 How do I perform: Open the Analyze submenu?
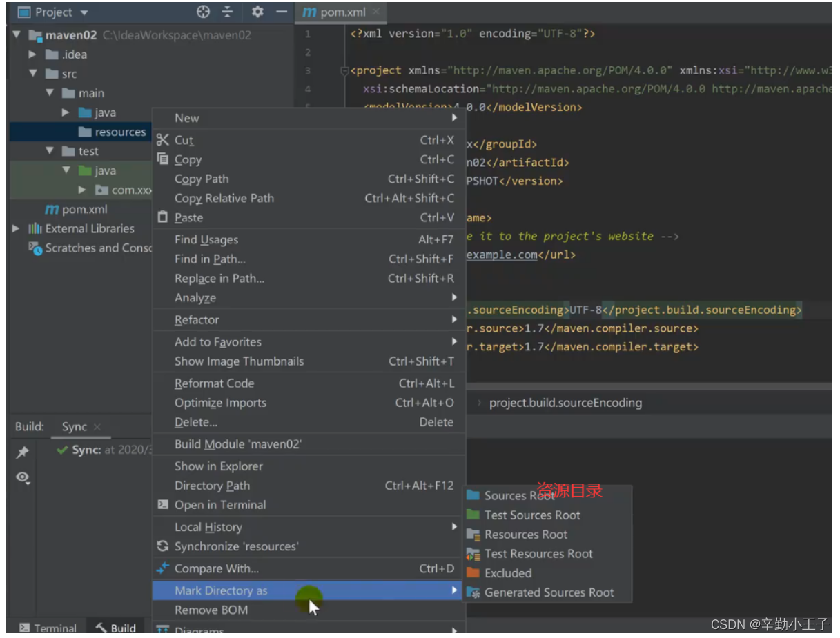pyautogui.click(x=309, y=297)
